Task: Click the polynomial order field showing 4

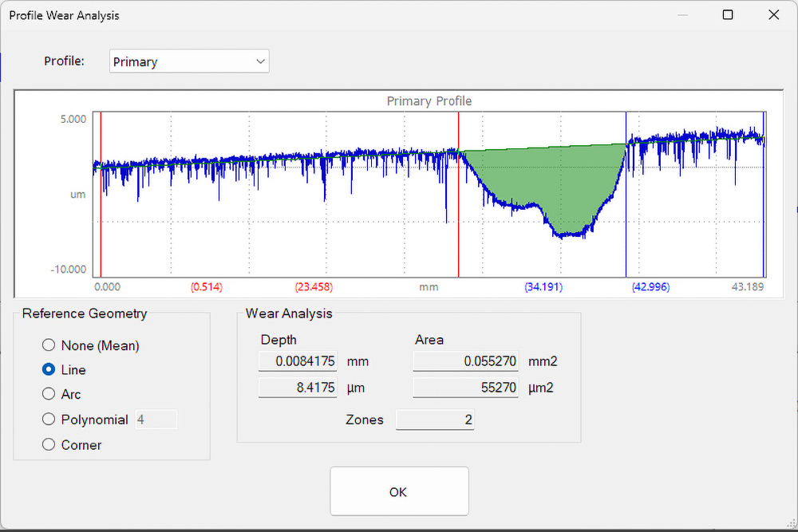Action: tap(156, 420)
